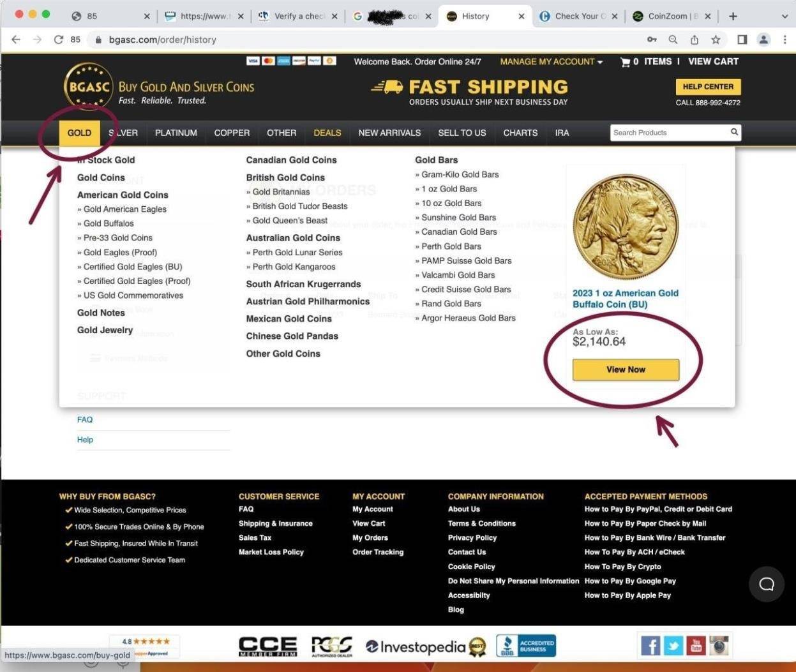Screen dimensions: 796x672
Task: Open 1 oz Gold Bars link
Action: point(449,189)
